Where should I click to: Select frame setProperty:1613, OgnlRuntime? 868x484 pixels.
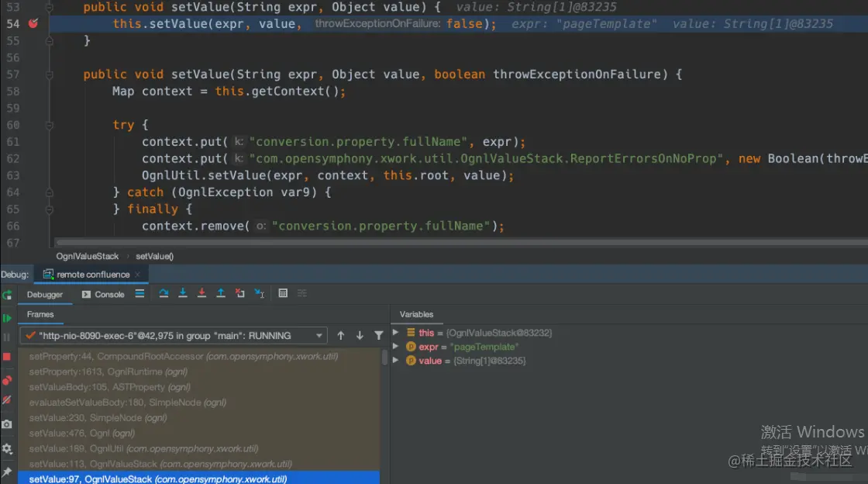tap(199, 372)
